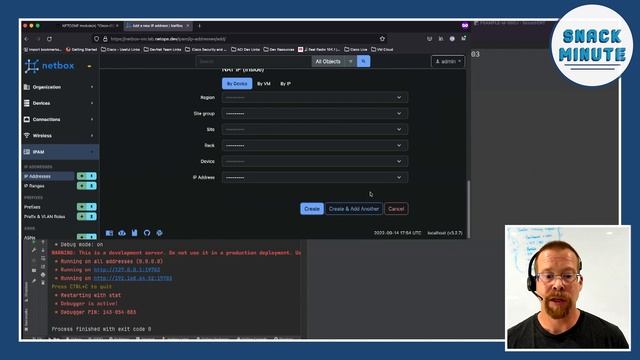Expand the Devices sidebar menu

[92, 103]
